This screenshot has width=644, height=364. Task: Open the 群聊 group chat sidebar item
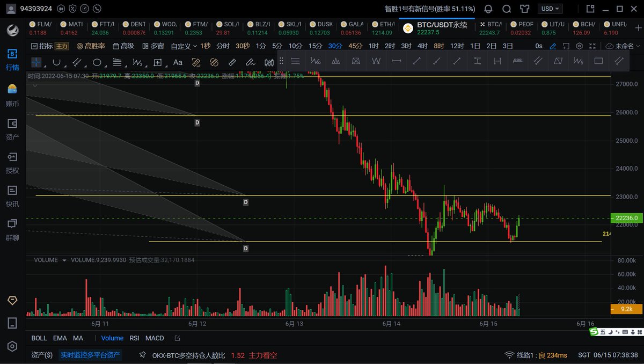(x=12, y=230)
